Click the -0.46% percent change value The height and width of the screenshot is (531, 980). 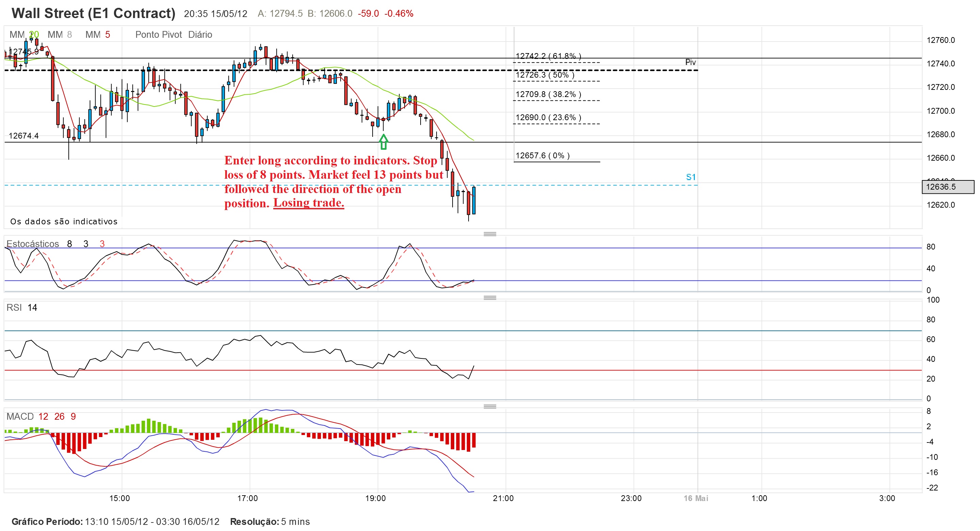point(399,14)
